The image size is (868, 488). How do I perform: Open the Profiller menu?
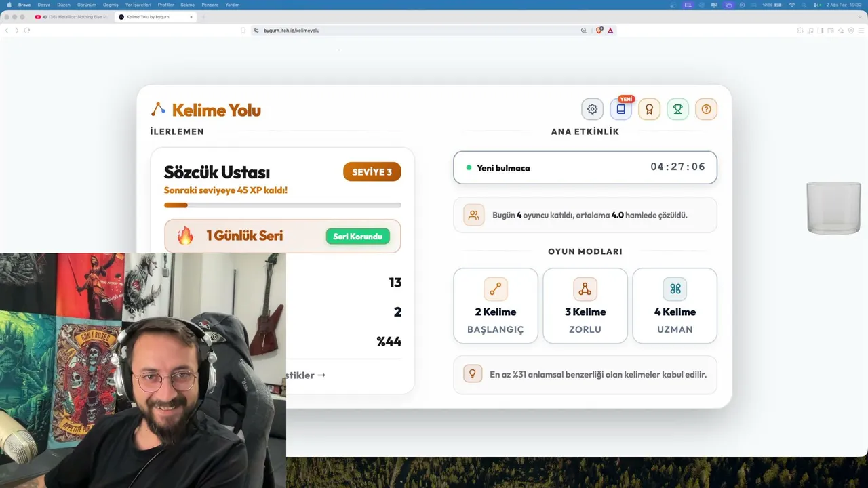(166, 5)
